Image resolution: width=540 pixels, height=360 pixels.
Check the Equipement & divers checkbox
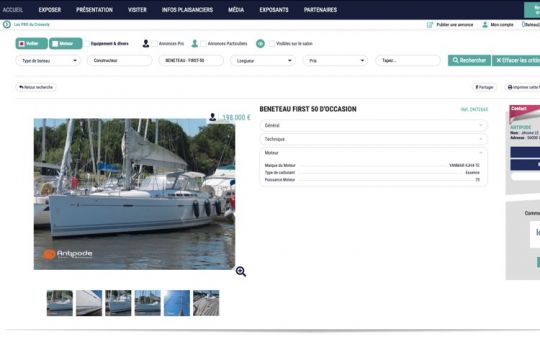[87, 44]
